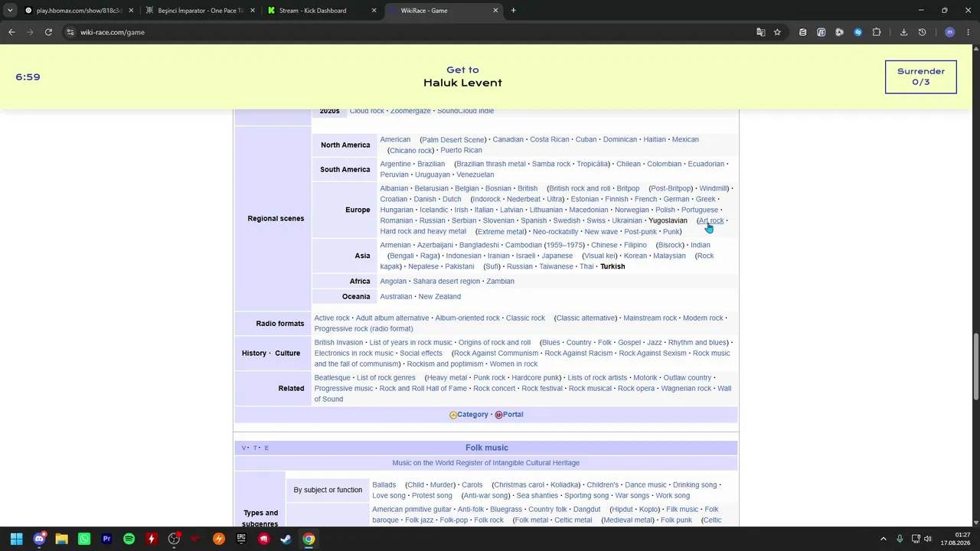Open the Portal link at the navbox bottom
The height and width of the screenshot is (551, 980).
click(x=513, y=414)
